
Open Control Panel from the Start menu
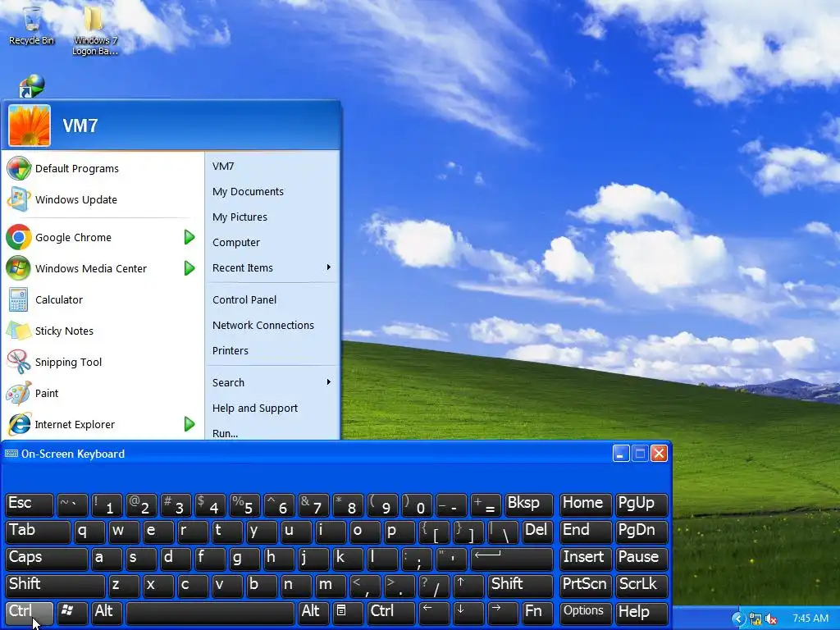272,300
